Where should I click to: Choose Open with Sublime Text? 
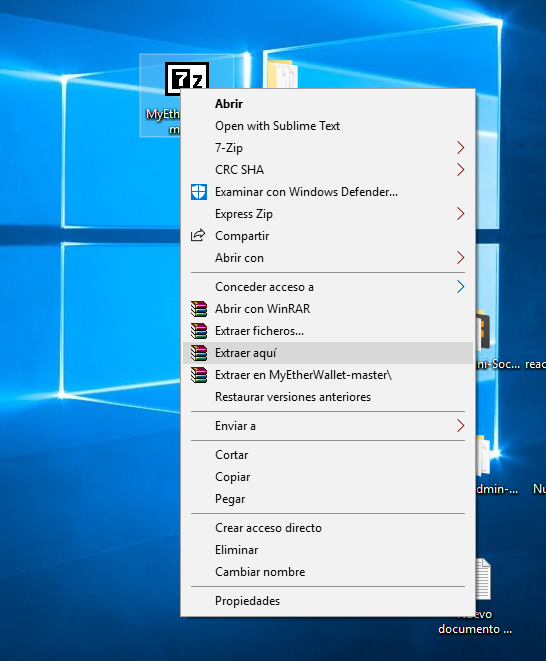click(x=328, y=126)
